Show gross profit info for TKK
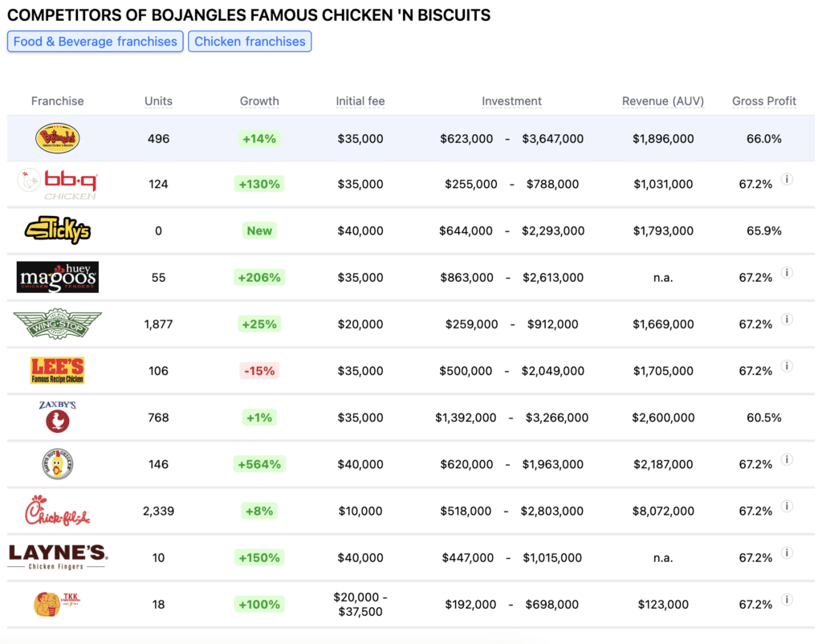 pyautogui.click(x=787, y=599)
